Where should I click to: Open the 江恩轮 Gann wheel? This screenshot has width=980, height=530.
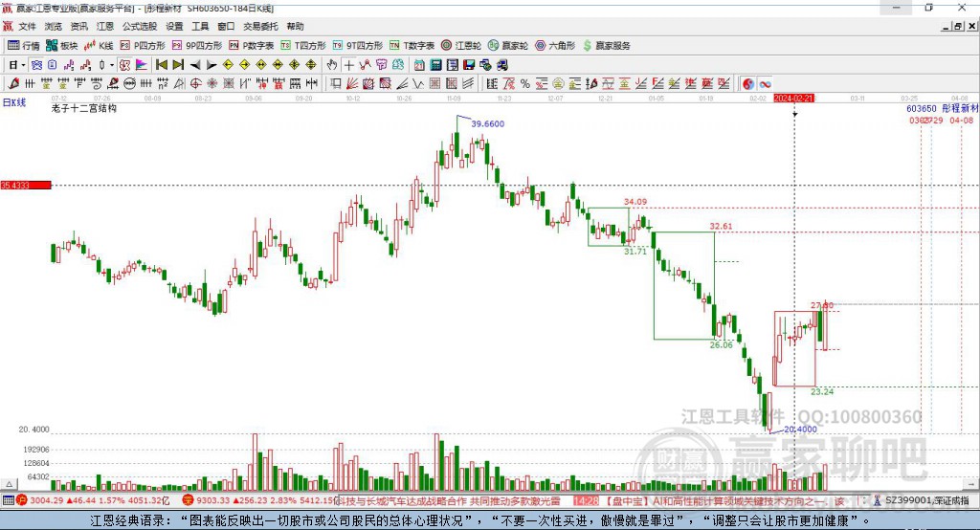tap(460, 46)
